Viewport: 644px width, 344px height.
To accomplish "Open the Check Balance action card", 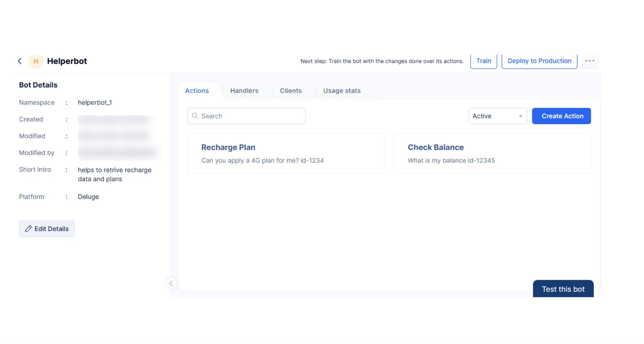I will (x=492, y=153).
